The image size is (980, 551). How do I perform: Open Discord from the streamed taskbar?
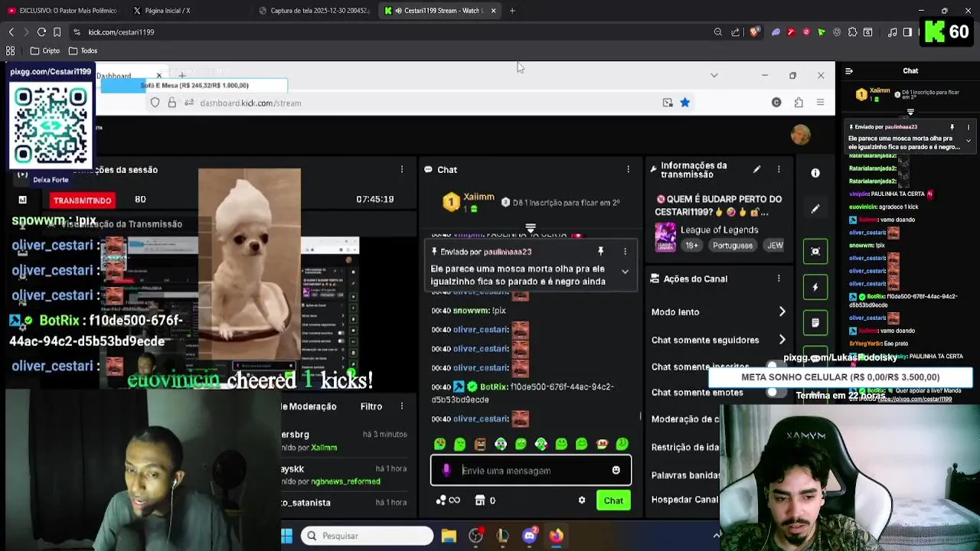click(x=529, y=536)
